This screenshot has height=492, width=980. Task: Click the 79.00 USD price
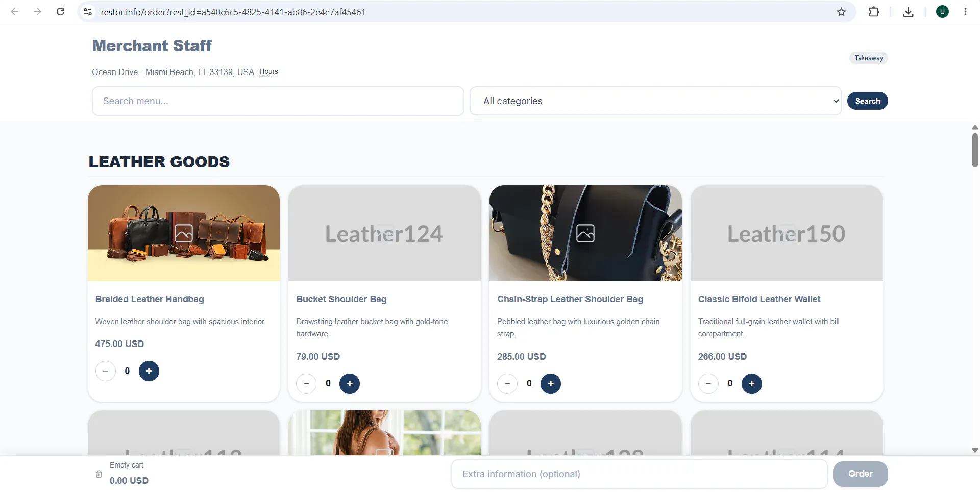pyautogui.click(x=318, y=357)
